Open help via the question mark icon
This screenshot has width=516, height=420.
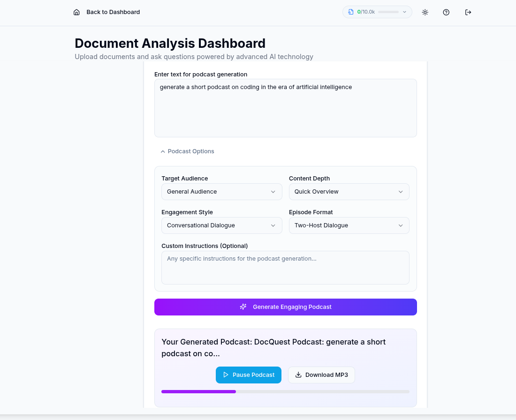tap(446, 12)
